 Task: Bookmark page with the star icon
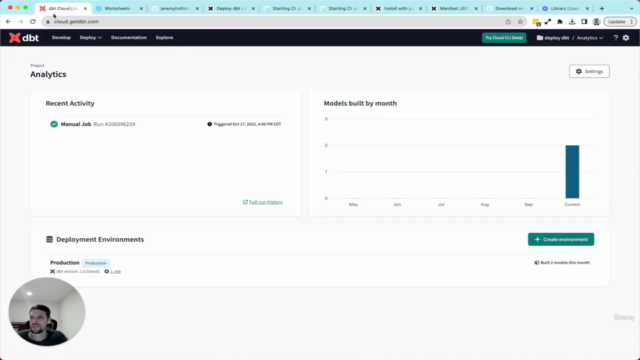pos(520,22)
